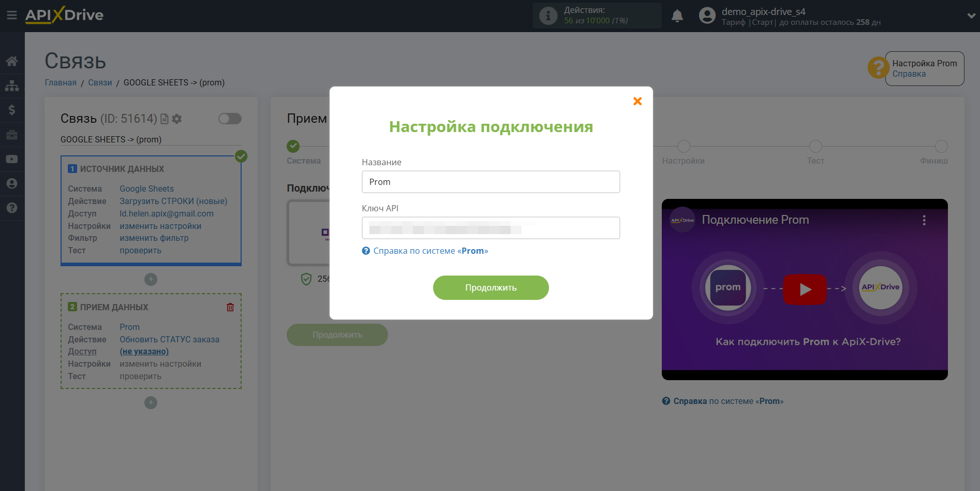
Task: Play the Prom connection video
Action: tap(805, 289)
